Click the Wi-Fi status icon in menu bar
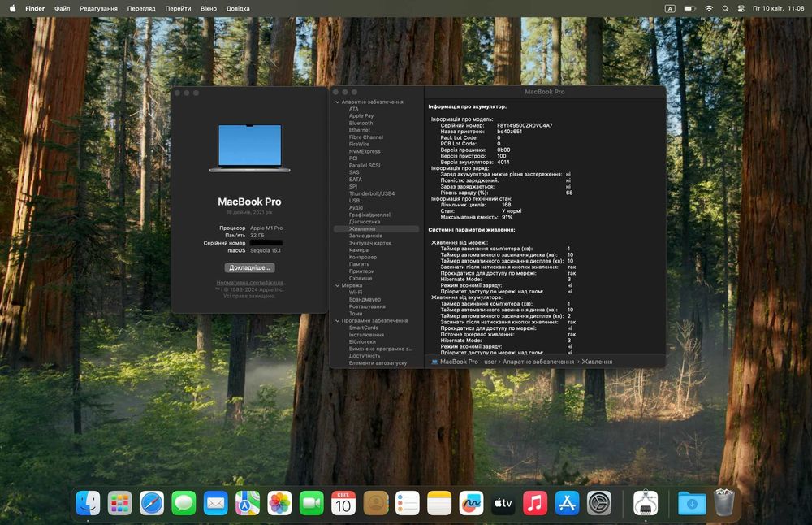Image resolution: width=812 pixels, height=525 pixels. (x=709, y=8)
